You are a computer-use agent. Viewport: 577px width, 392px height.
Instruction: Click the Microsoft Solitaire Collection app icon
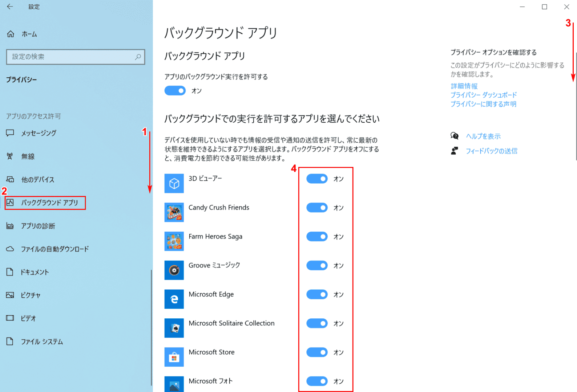pyautogui.click(x=174, y=328)
